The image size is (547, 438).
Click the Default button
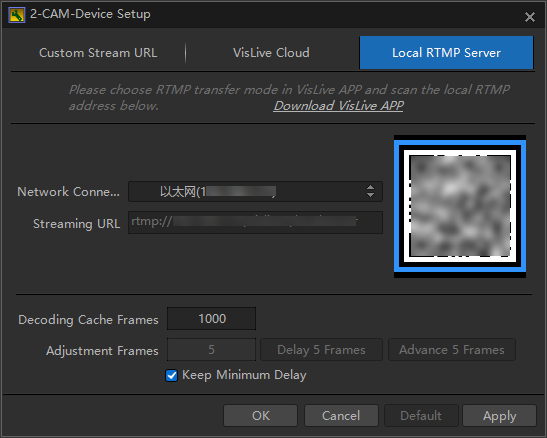point(421,415)
